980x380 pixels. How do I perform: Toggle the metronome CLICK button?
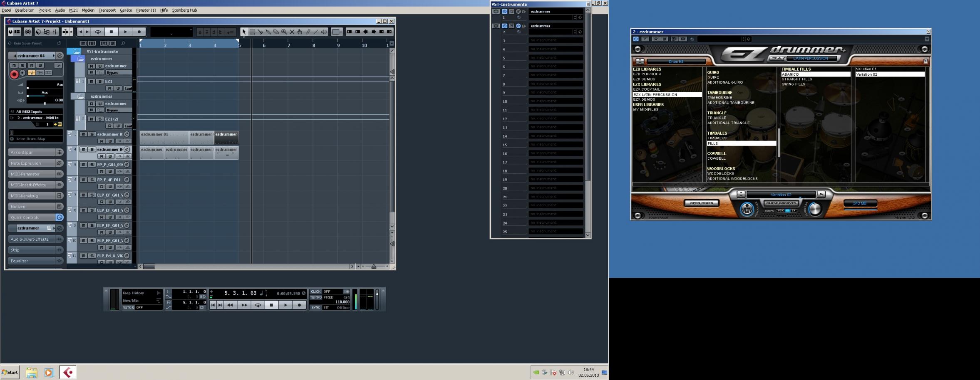point(316,291)
